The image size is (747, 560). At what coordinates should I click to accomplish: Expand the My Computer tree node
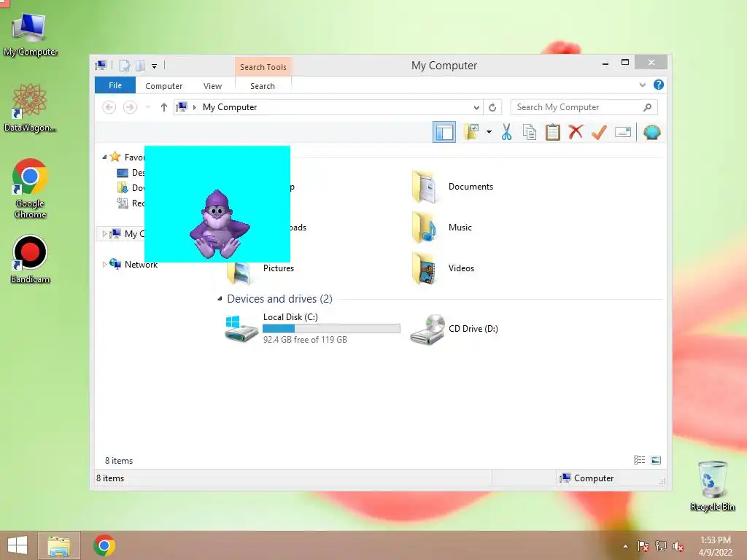click(x=104, y=233)
